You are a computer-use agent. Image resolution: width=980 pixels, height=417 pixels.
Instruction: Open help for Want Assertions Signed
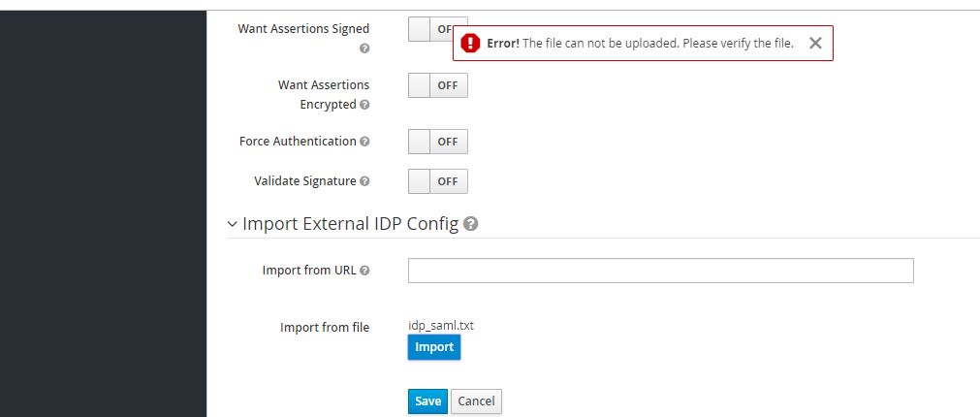click(x=364, y=48)
